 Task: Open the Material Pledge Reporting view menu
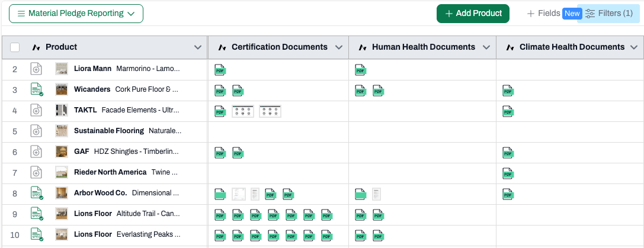(76, 14)
